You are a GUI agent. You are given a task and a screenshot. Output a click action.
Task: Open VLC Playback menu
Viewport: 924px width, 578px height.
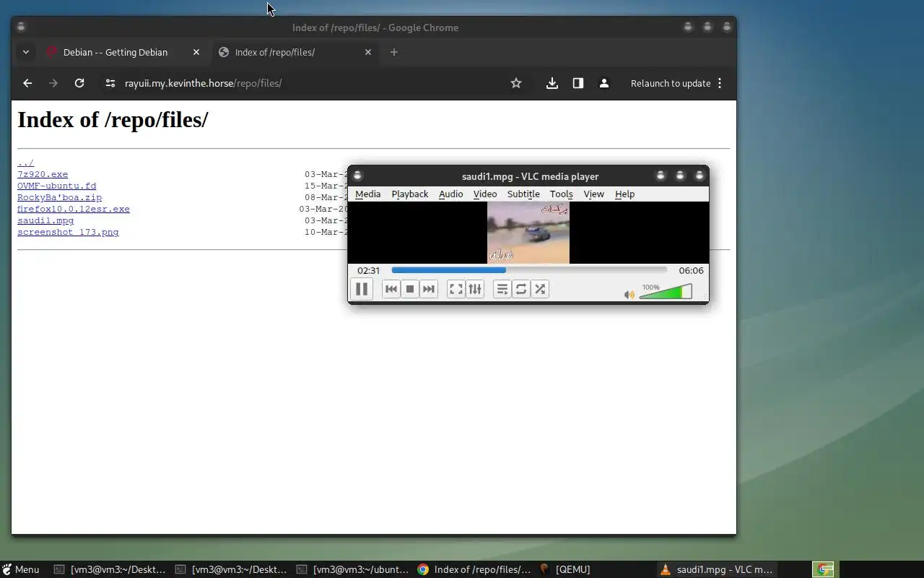[410, 194]
